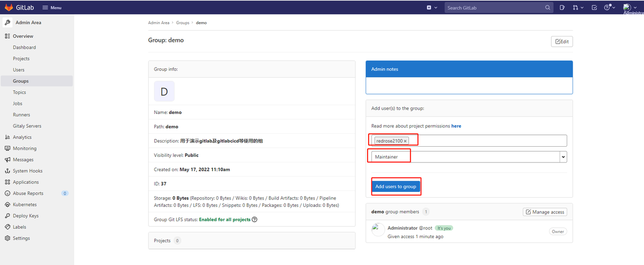Click the 'Created on: May 17, 2022 11:10am' text
The image size is (644, 265).
point(192,169)
